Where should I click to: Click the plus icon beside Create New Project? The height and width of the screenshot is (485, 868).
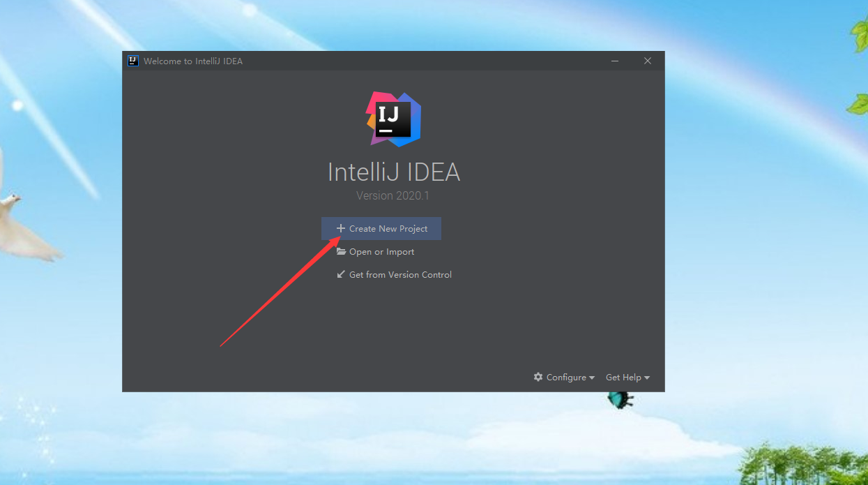341,228
